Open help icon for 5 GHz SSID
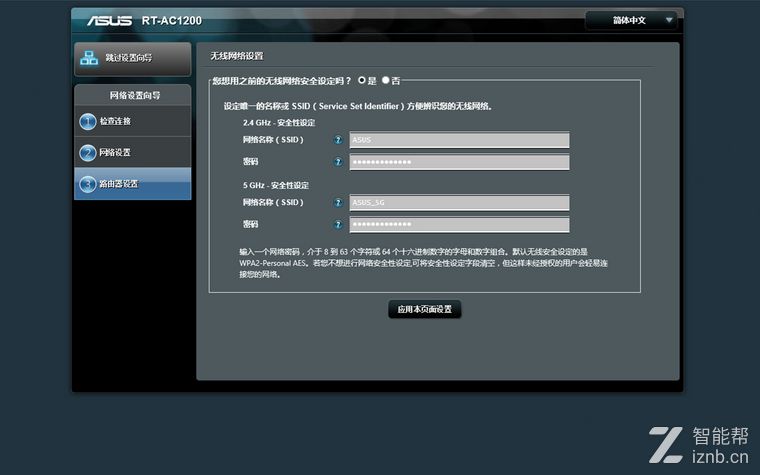This screenshot has height=475, width=760. tap(338, 203)
